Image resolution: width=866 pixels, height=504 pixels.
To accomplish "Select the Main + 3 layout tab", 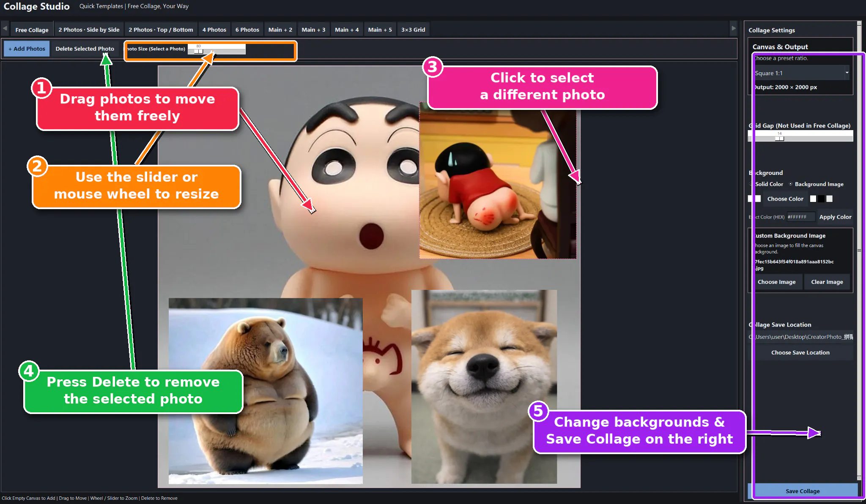I will coord(313,30).
